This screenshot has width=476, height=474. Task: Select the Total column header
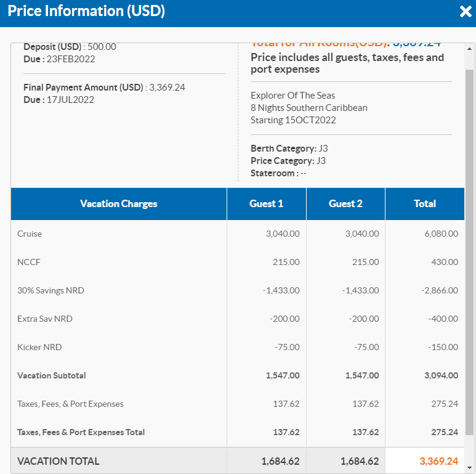[x=425, y=203]
